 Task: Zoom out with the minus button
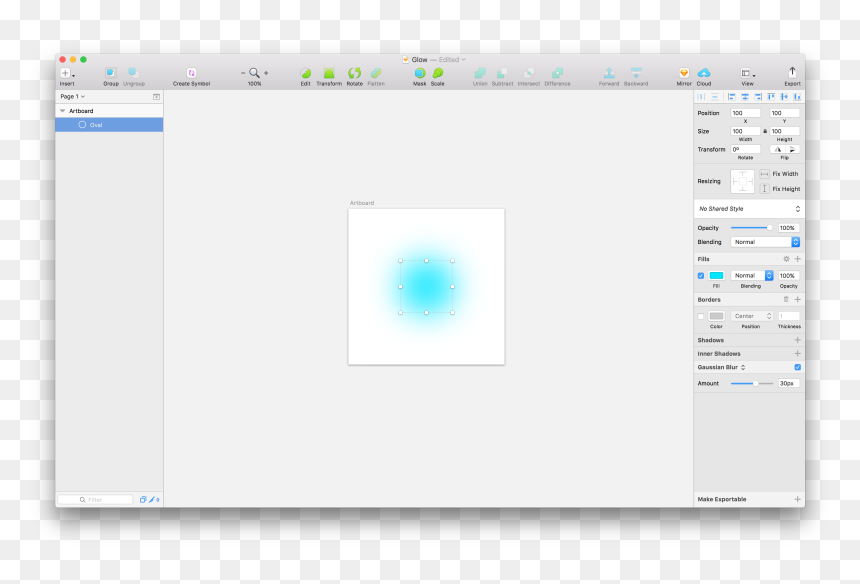(x=243, y=73)
